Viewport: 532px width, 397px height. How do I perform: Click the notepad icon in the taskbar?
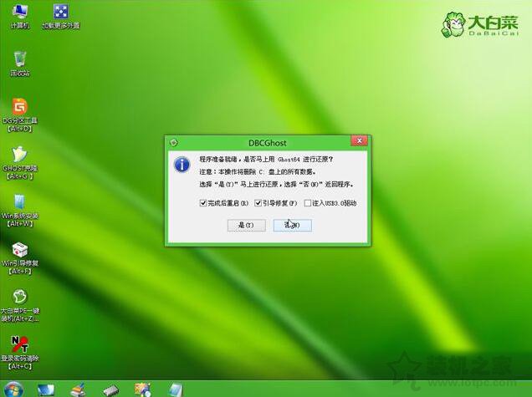coord(175,389)
